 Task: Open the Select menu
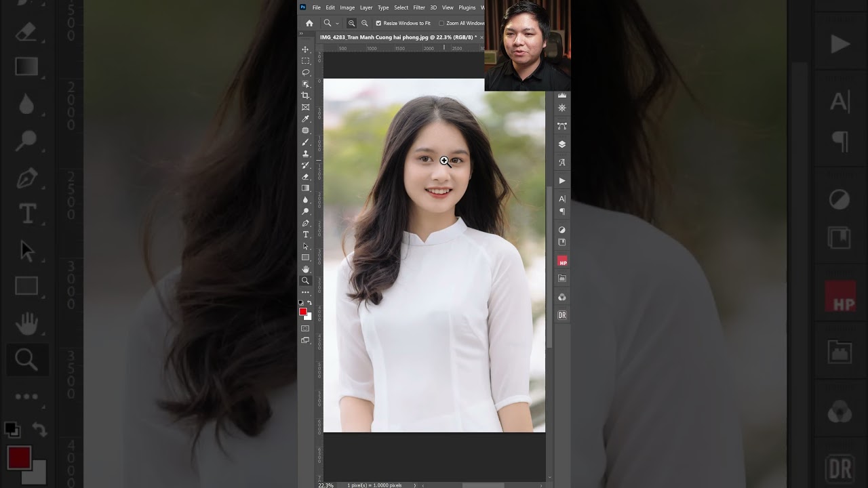click(401, 7)
